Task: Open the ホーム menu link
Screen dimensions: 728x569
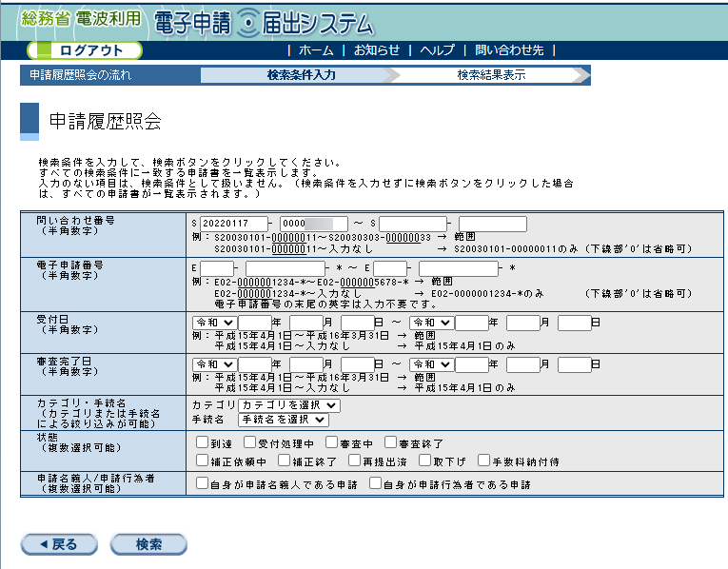Action: point(316,50)
